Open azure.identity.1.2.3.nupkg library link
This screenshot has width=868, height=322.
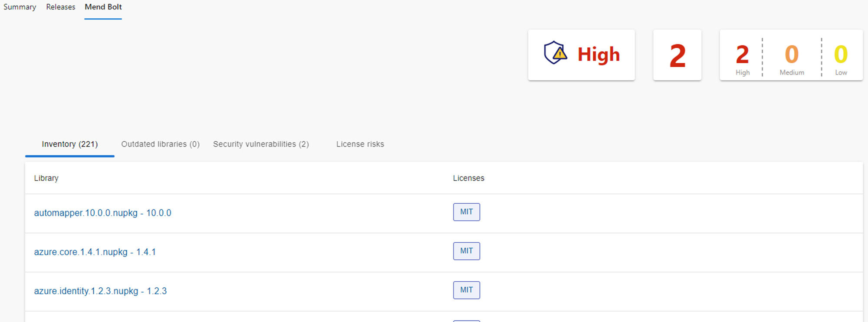pyautogui.click(x=100, y=291)
